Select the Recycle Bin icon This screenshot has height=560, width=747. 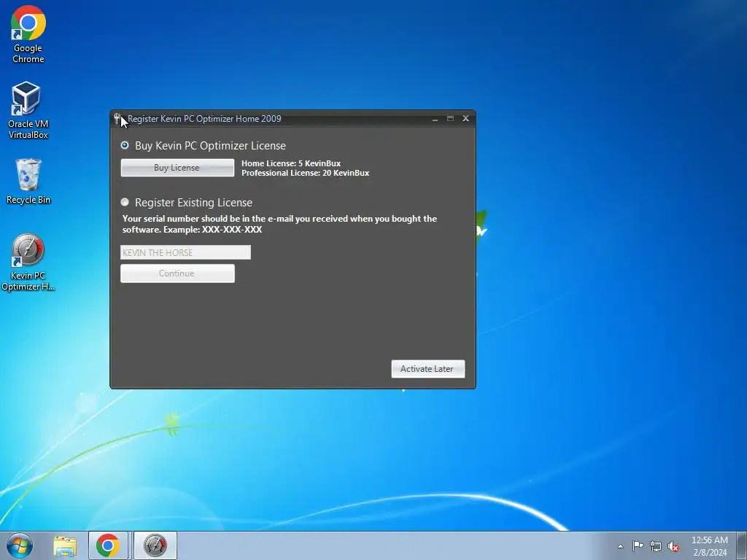point(28,182)
